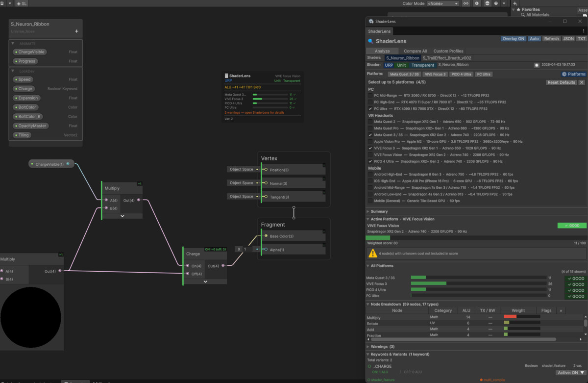The width and height of the screenshot is (588, 383).
Task: Enable the Meta Quest 2 checkbox
Action: click(370, 122)
